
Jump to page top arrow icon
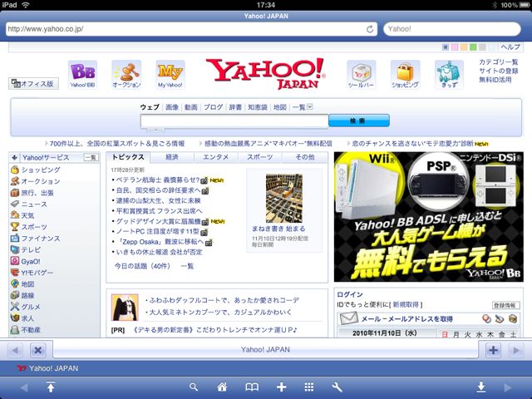(51, 387)
